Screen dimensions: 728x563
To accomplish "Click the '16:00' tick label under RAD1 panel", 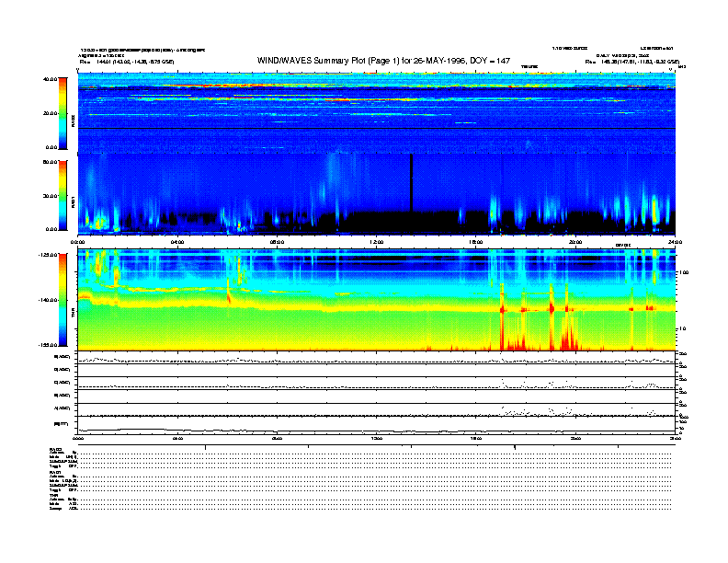I will tap(476, 242).
